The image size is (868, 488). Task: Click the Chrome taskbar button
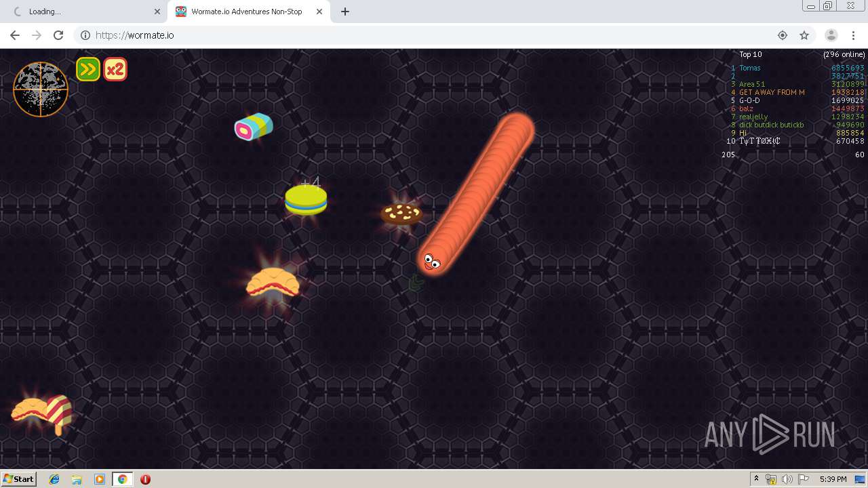click(x=122, y=479)
